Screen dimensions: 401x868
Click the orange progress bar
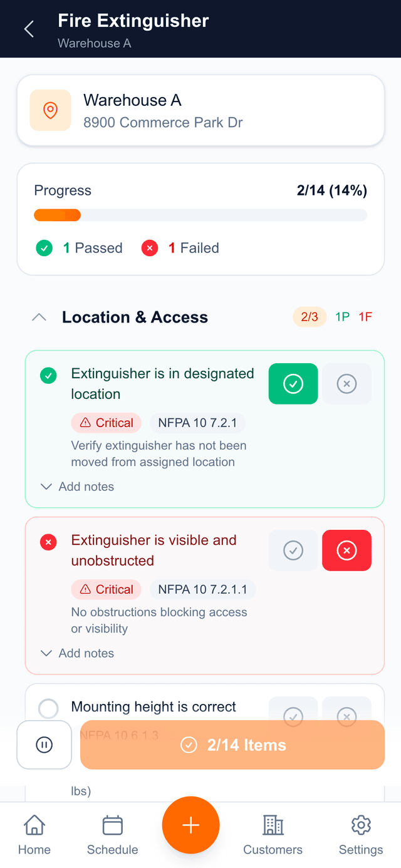click(x=57, y=215)
